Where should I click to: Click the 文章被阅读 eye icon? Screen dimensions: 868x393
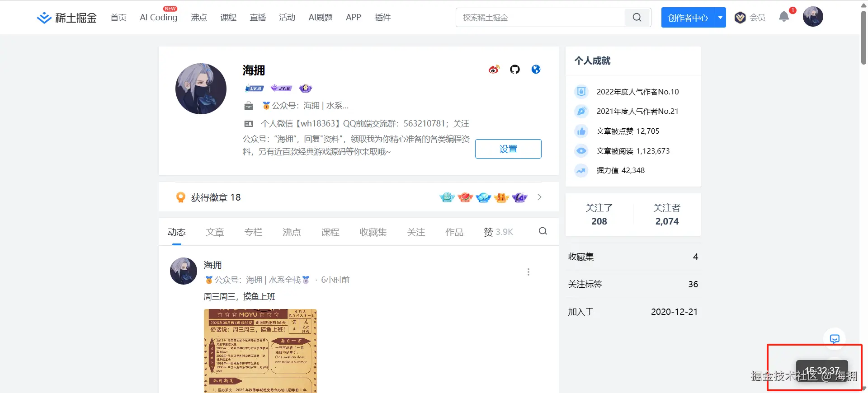pyautogui.click(x=581, y=151)
